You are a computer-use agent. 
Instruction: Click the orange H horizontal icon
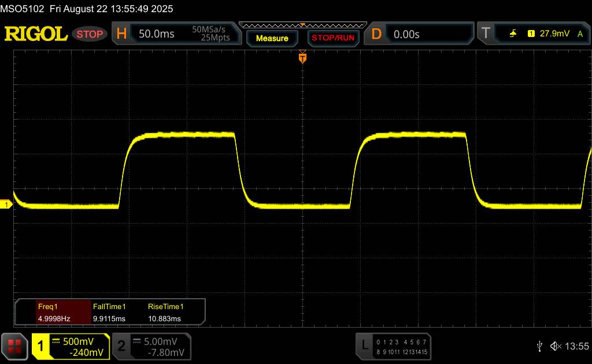[x=121, y=34]
